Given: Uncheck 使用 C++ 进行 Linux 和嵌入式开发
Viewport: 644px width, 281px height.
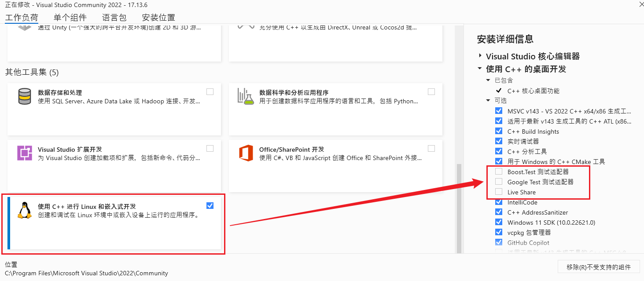Looking at the screenshot, I should tap(210, 205).
